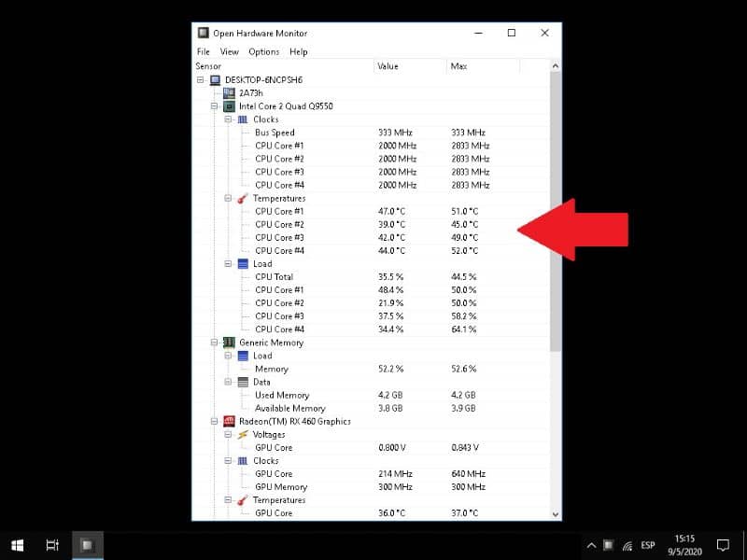The width and height of the screenshot is (747, 560).
Task: Click the Open Hardware Monitor title bar icon
Action: (204, 33)
